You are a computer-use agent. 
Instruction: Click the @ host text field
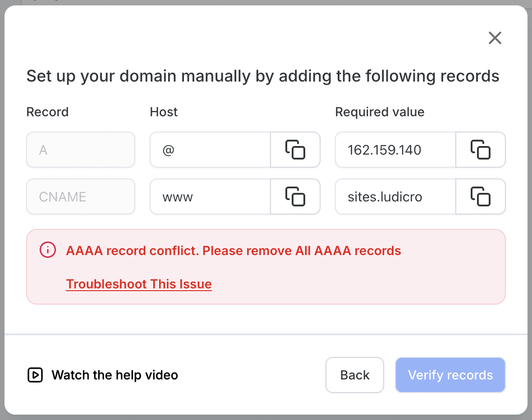tap(211, 150)
